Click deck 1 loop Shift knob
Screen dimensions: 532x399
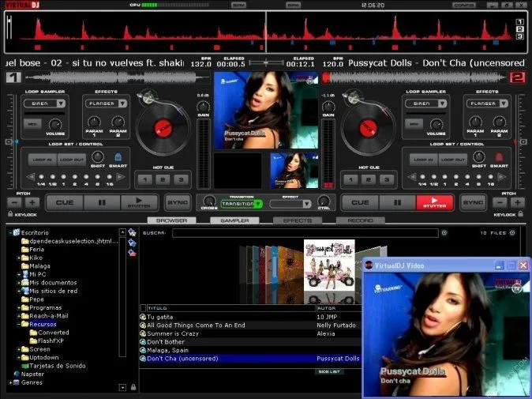point(98,157)
